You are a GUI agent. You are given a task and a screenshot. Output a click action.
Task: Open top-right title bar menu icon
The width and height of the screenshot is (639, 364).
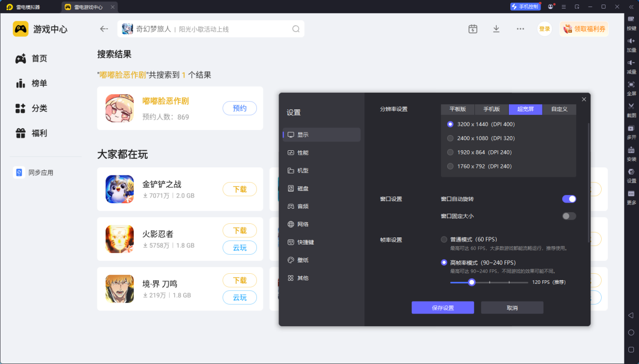pyautogui.click(x=564, y=7)
